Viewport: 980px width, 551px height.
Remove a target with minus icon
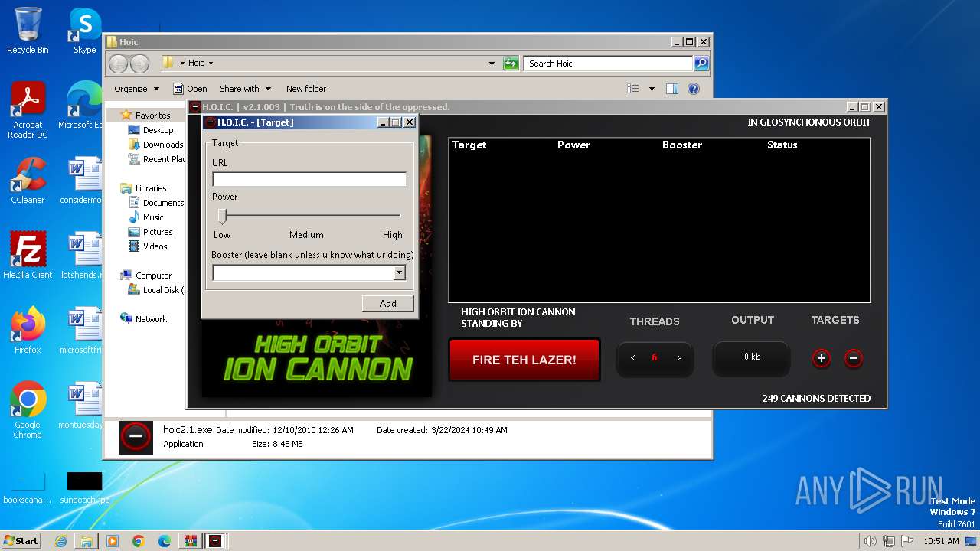[x=854, y=358]
